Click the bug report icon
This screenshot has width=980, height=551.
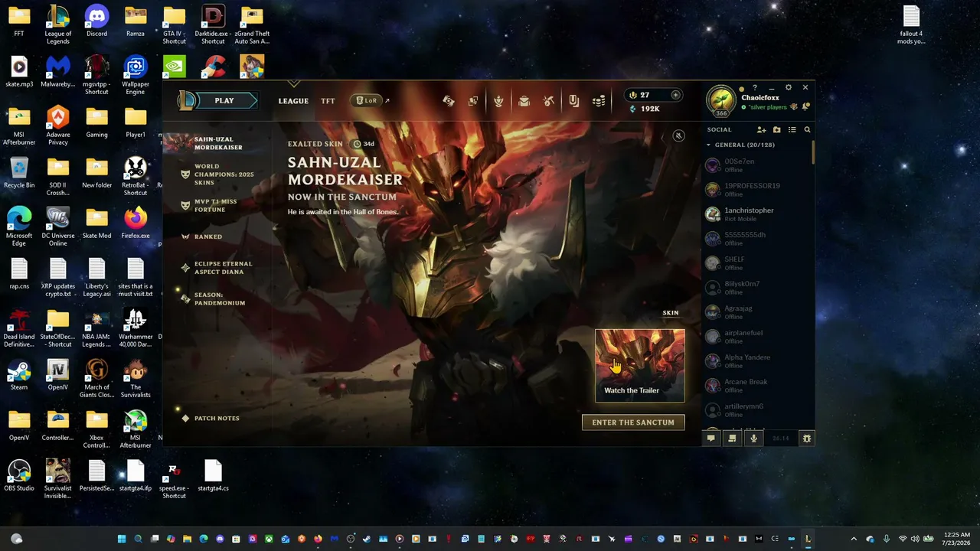[807, 438]
